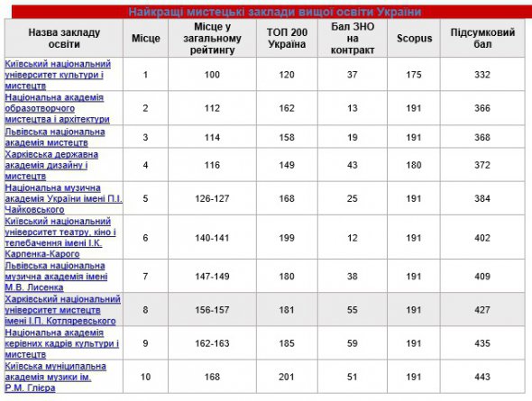Select ZNO score cell '37'

[x=353, y=75]
